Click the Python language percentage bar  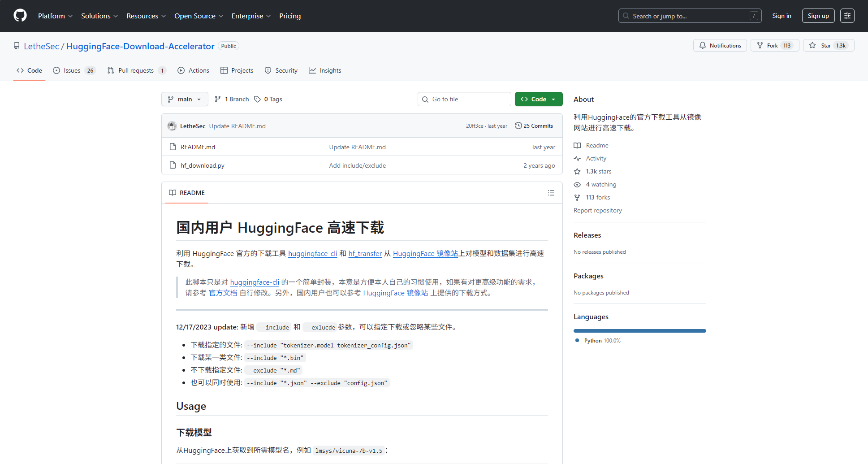[x=639, y=330]
